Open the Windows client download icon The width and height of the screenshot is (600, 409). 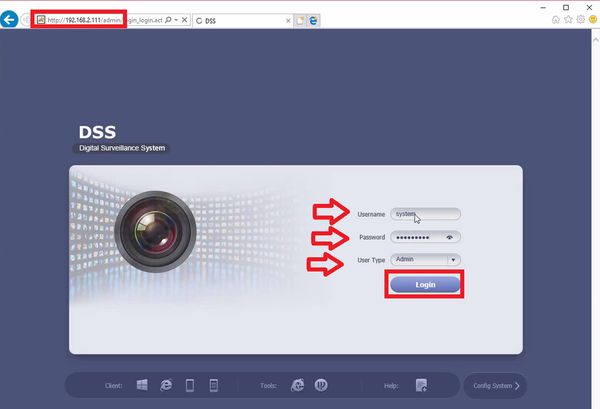tap(142, 385)
